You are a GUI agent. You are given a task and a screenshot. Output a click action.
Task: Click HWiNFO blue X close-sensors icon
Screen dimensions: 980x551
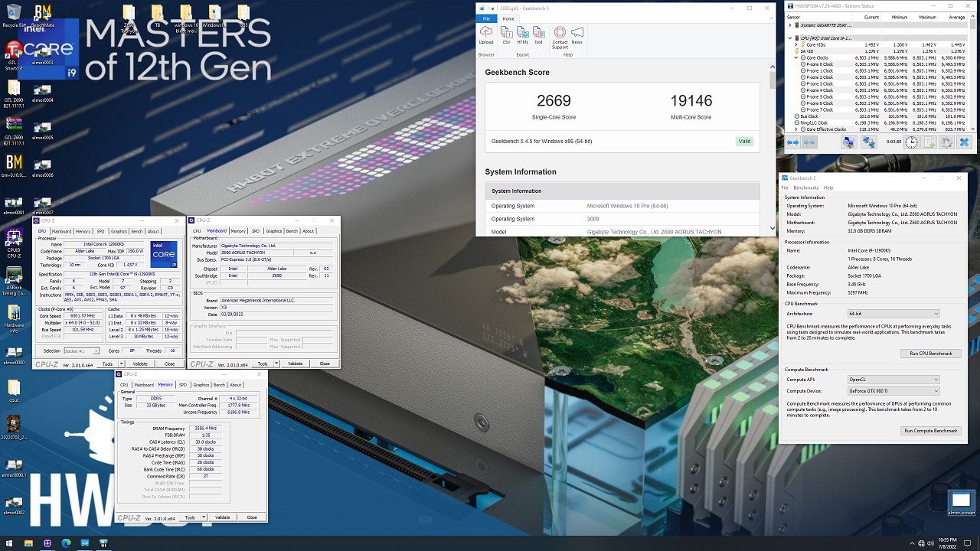[x=964, y=142]
